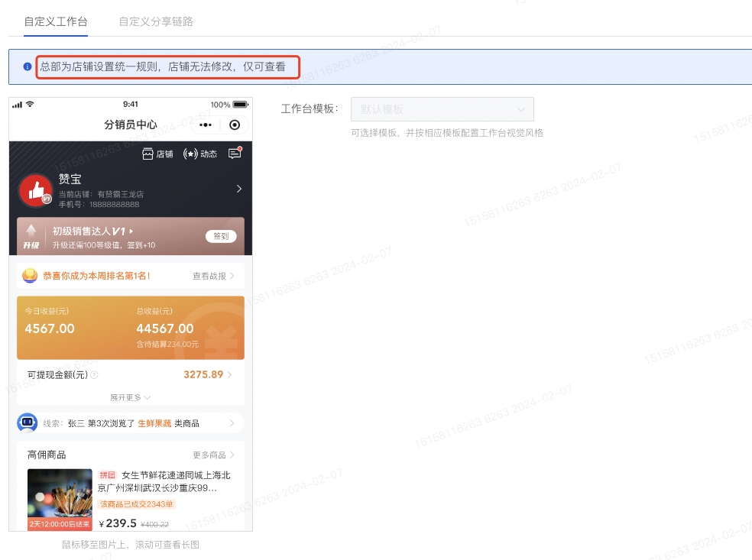
Task: Click the price ¥239.5
Action: point(118,523)
